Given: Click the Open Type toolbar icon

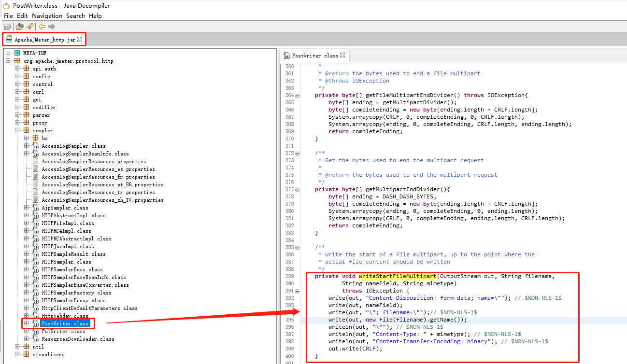Looking at the screenshot, I should pyautogui.click(x=20, y=27).
